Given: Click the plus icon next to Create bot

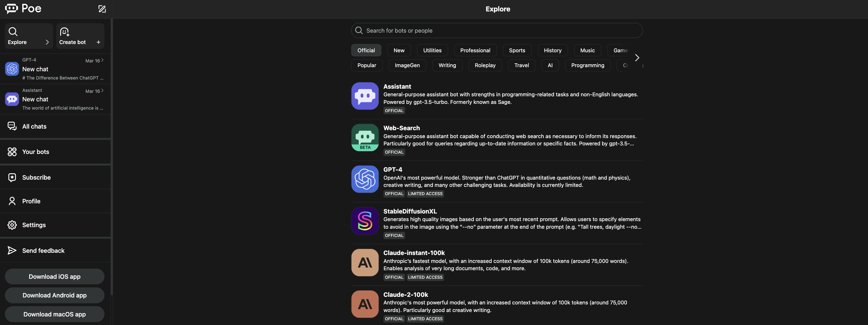Looking at the screenshot, I should [99, 42].
